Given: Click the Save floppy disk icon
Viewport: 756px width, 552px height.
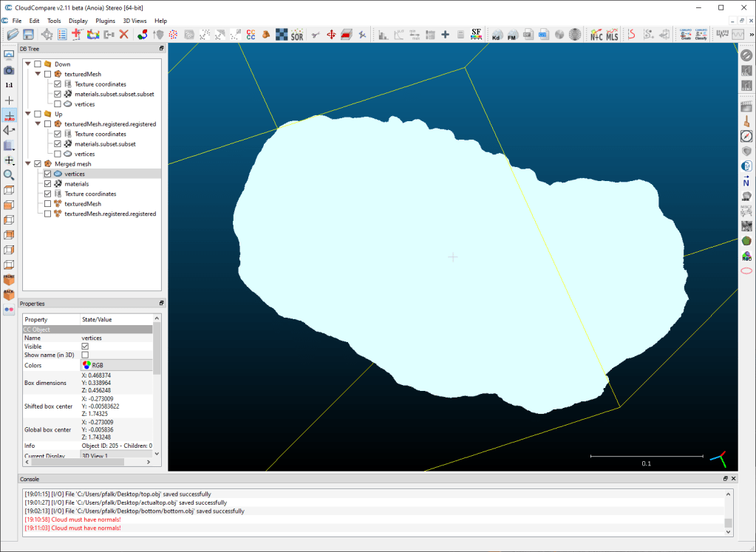Looking at the screenshot, I should (28, 35).
